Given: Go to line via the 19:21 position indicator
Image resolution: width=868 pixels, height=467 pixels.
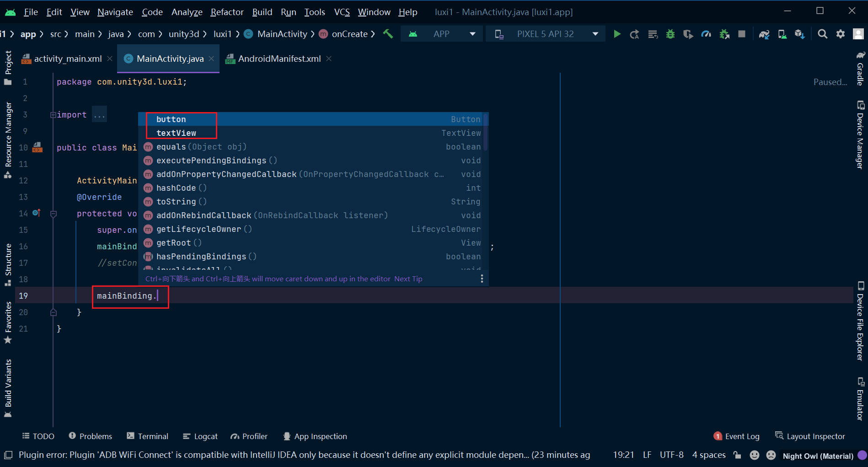Looking at the screenshot, I should click(623, 455).
